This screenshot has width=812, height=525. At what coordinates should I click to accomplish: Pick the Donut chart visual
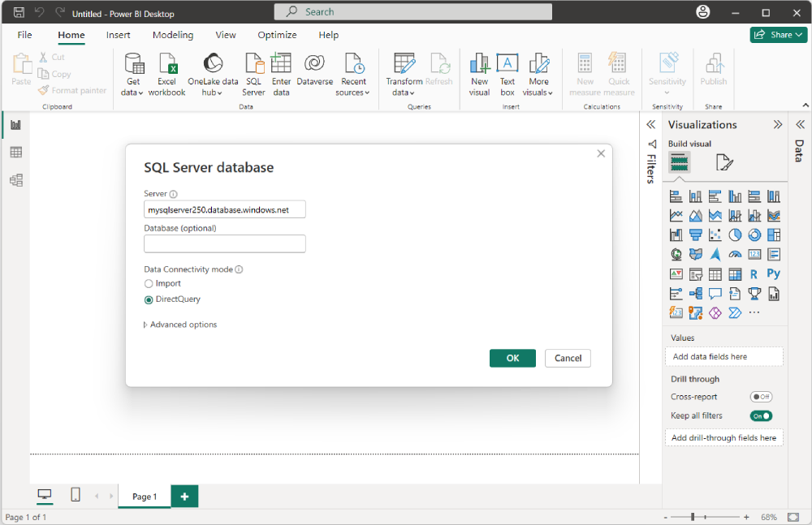(x=754, y=235)
